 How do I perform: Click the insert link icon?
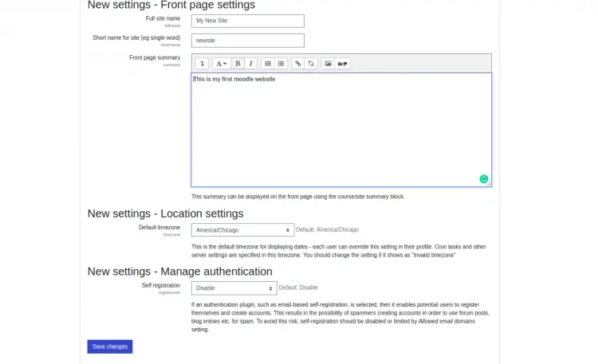[298, 64]
